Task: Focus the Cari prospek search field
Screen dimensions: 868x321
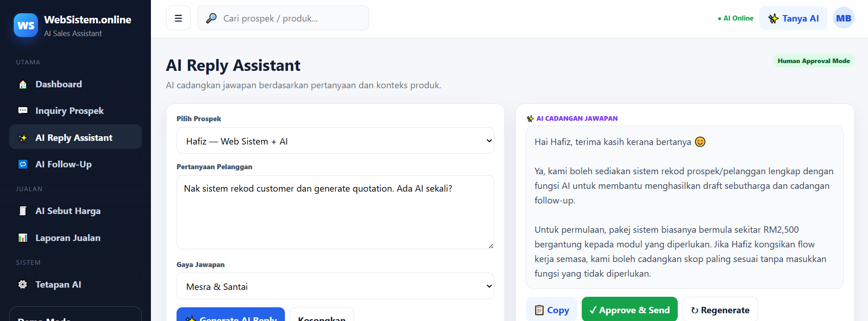Action: pos(283,18)
